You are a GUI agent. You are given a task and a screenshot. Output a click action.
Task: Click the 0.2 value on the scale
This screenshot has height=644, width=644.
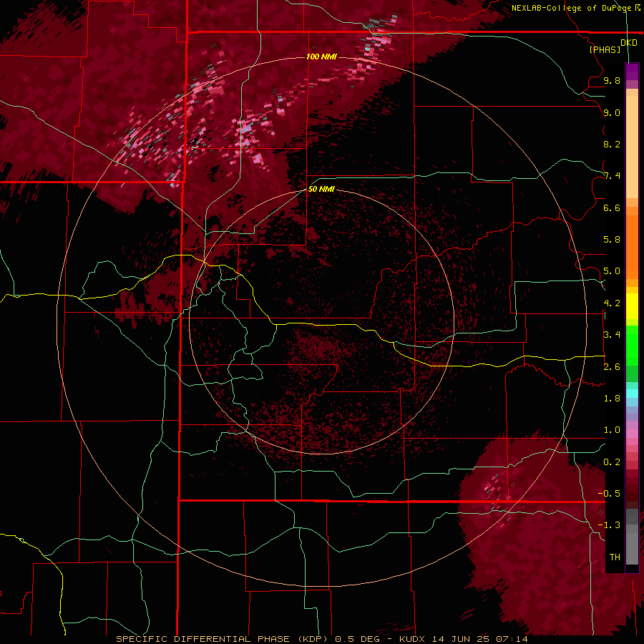click(612, 462)
